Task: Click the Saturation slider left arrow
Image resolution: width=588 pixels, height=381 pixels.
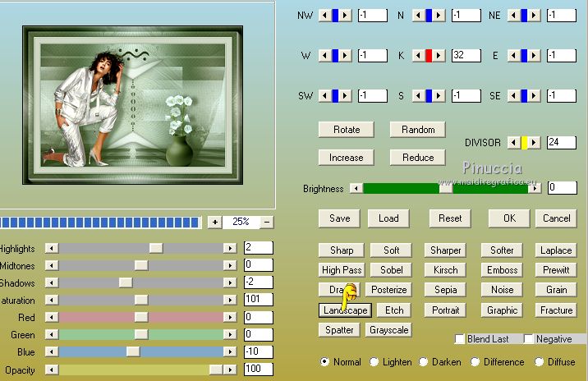Action: point(52,300)
